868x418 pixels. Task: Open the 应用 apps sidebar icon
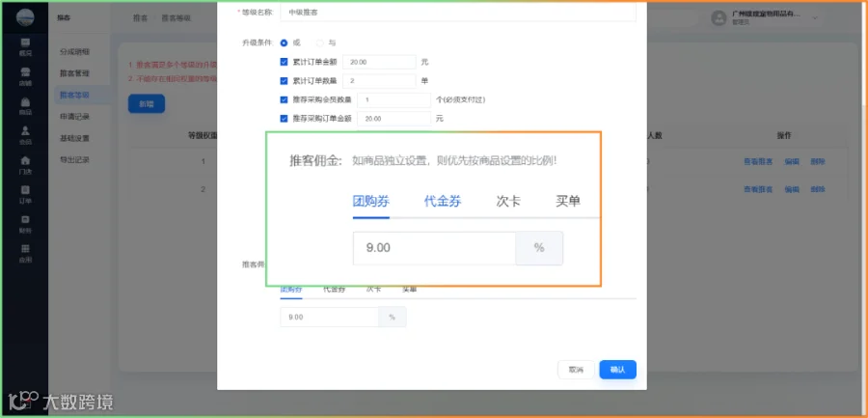click(25, 253)
